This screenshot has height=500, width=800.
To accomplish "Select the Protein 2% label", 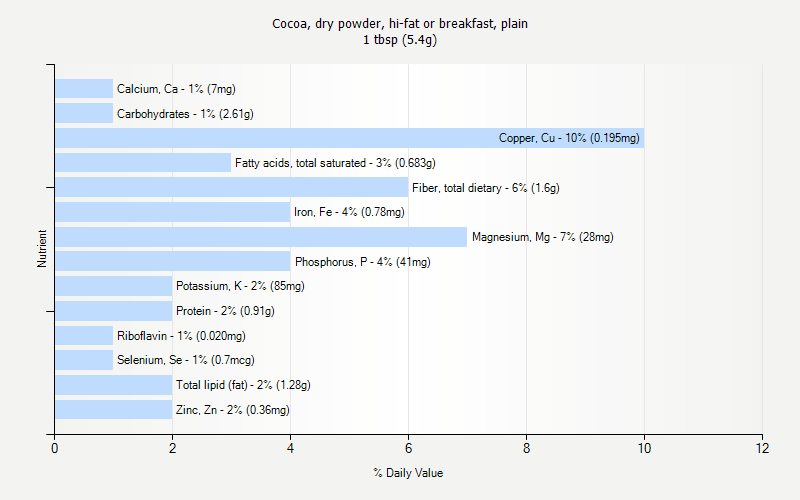I will 225,311.
